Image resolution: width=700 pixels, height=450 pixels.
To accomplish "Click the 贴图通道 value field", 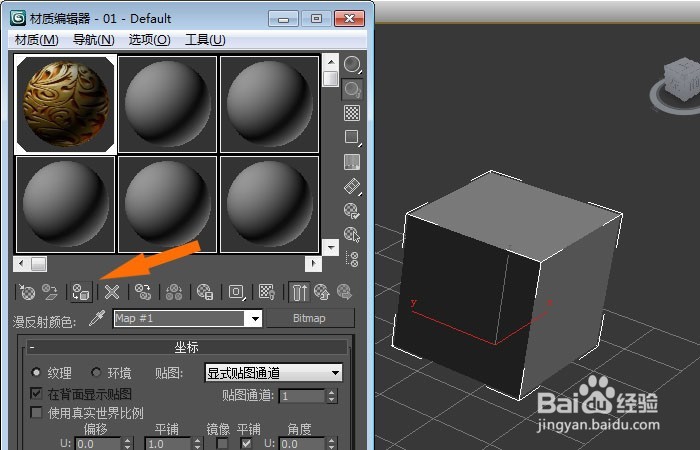I will 302,396.
